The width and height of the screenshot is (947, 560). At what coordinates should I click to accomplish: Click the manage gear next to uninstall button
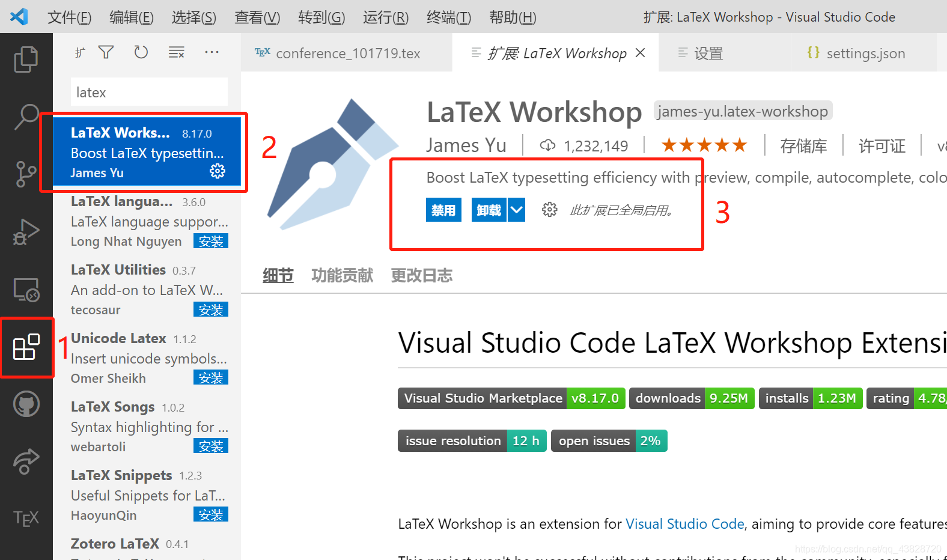(x=549, y=210)
